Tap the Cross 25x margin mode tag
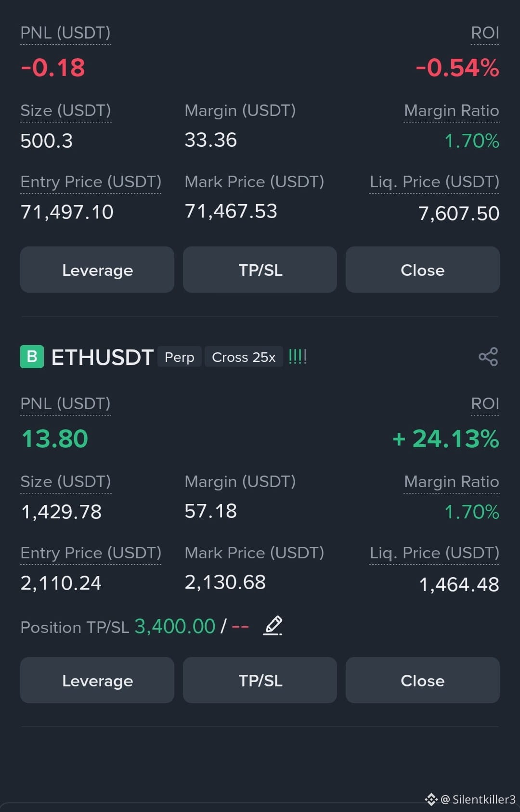The image size is (520, 812). tap(244, 357)
